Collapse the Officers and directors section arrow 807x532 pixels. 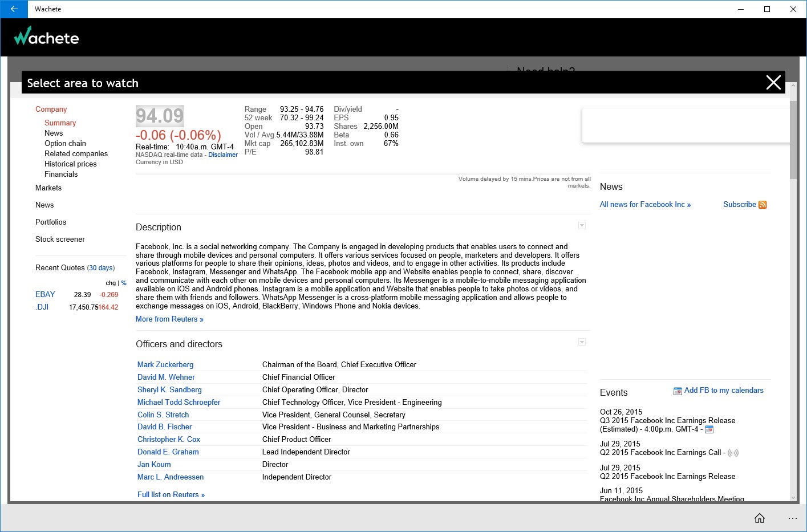pos(582,342)
